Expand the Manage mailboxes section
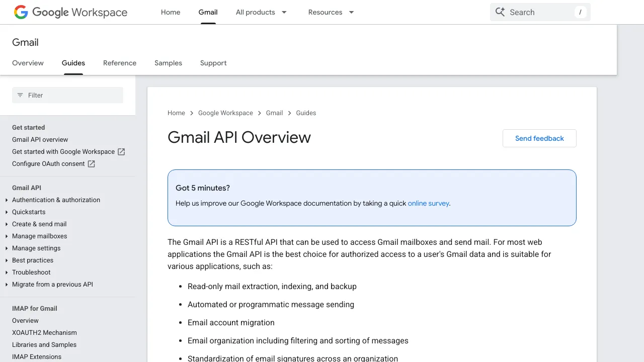This screenshot has height=362, width=644. click(x=7, y=236)
